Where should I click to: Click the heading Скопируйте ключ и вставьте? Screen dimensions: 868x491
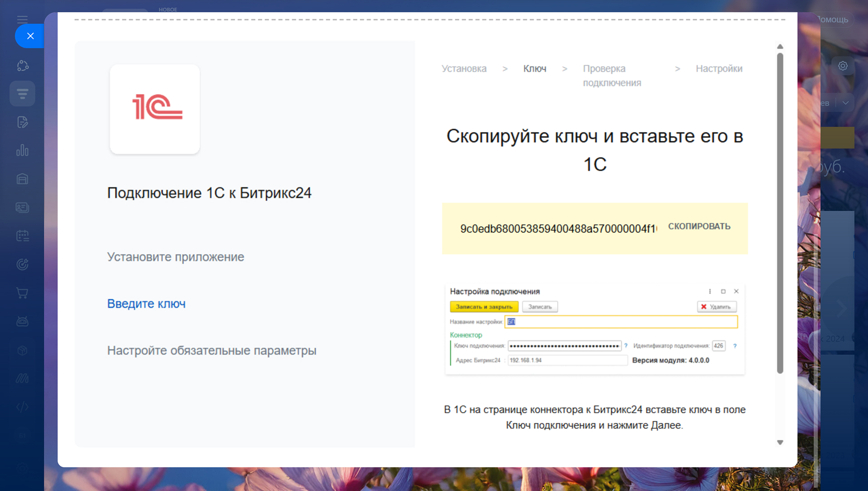pyautogui.click(x=594, y=150)
